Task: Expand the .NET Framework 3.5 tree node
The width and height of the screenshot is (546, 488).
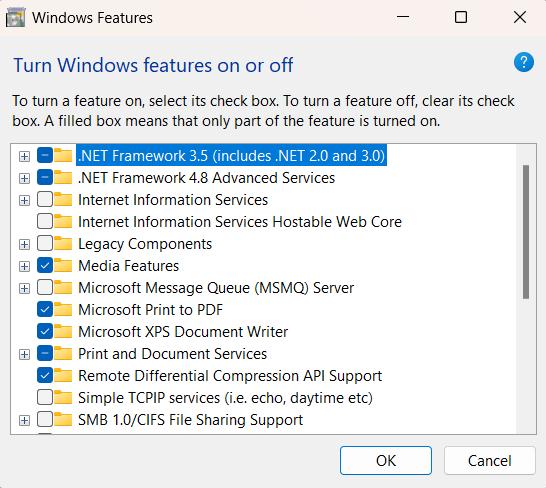Action: (24, 156)
